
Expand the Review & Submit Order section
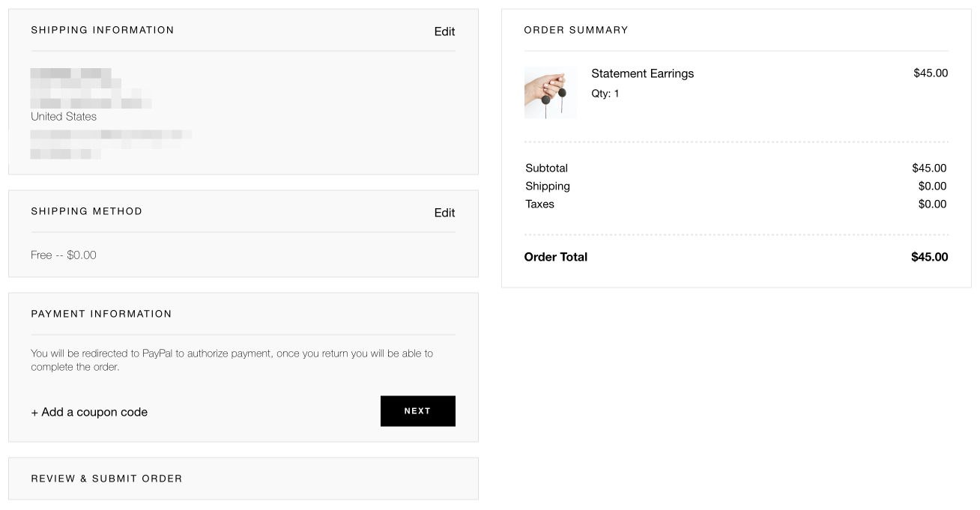tap(106, 479)
